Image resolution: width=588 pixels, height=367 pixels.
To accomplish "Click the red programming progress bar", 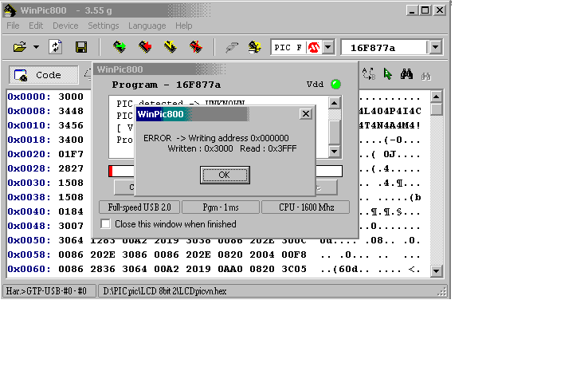I will pyautogui.click(x=111, y=171).
